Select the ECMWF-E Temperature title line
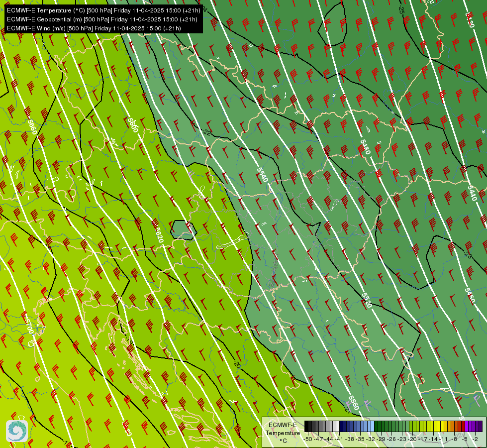This screenshot has height=448, width=487. 103,10
